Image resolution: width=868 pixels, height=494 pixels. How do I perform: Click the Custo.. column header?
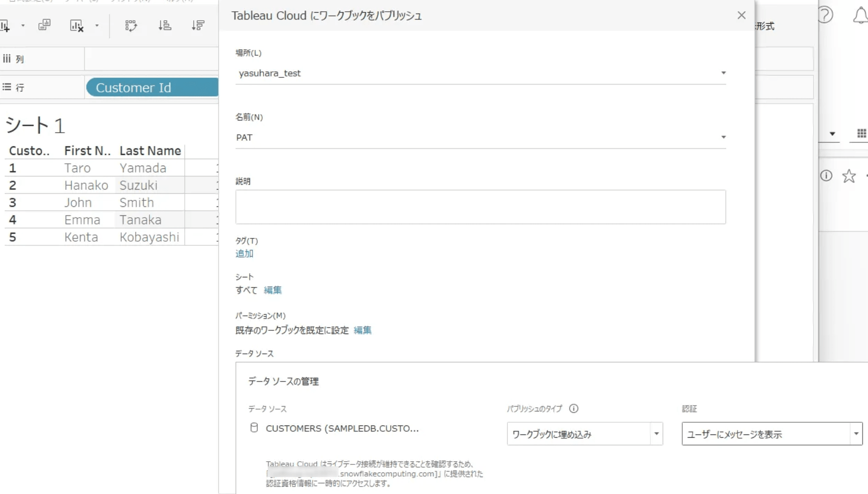29,151
